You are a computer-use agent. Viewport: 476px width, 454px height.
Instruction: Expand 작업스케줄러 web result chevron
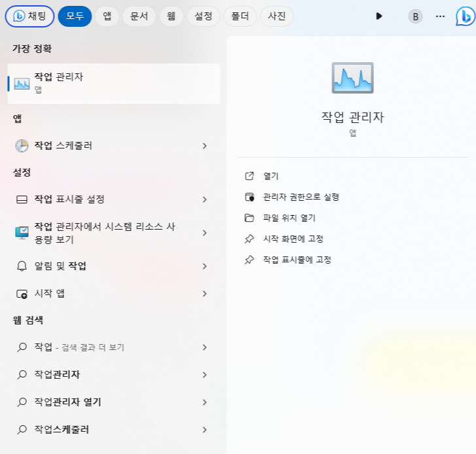tap(205, 430)
